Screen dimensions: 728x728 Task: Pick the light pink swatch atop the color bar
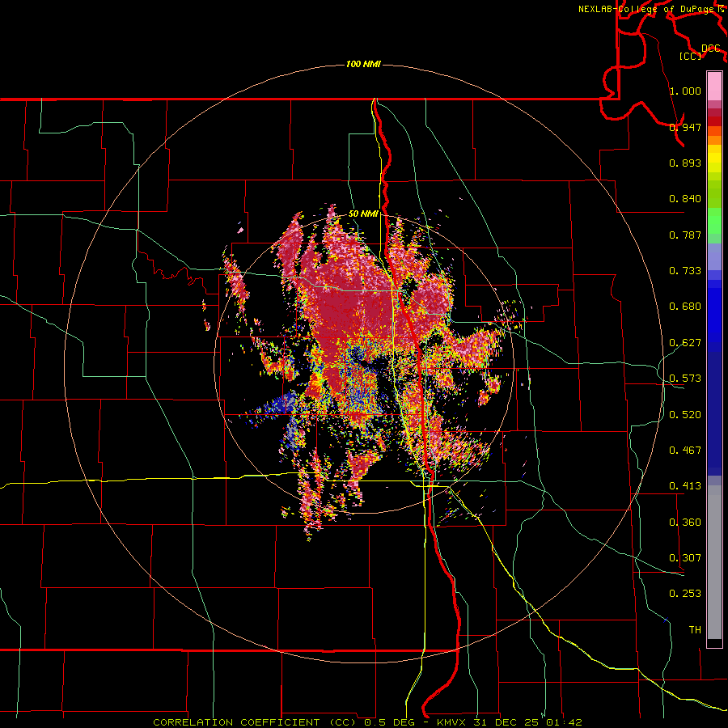point(714,86)
